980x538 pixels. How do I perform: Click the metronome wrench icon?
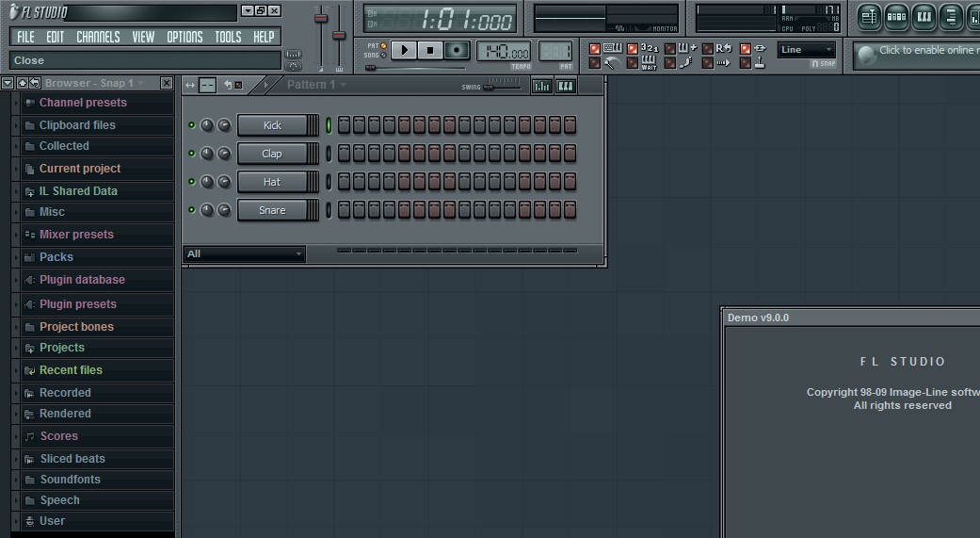612,62
